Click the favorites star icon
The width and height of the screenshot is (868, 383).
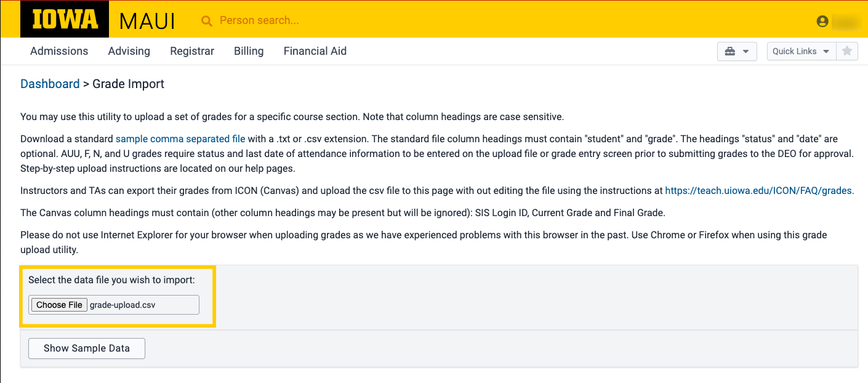click(847, 51)
